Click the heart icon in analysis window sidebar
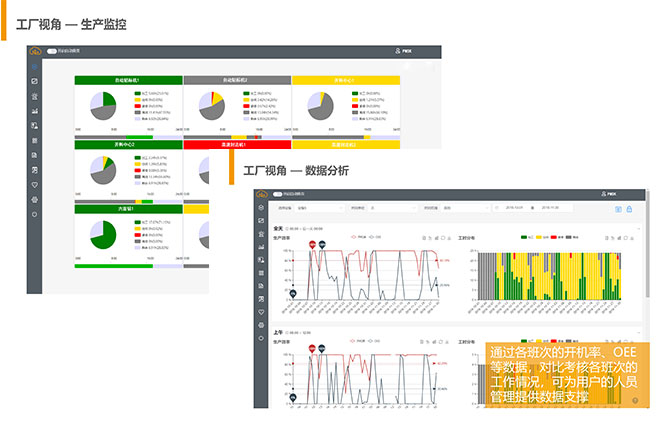This screenshot has width=667, height=425. tap(261, 300)
